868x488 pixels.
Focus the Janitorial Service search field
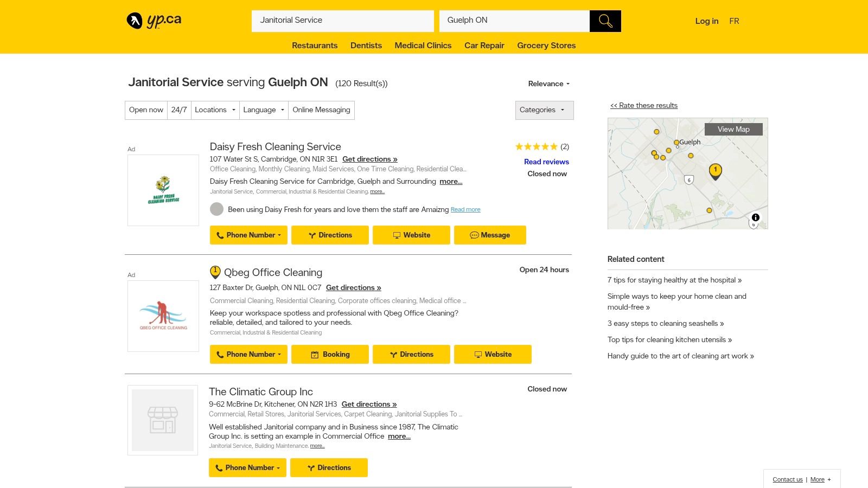coord(343,21)
